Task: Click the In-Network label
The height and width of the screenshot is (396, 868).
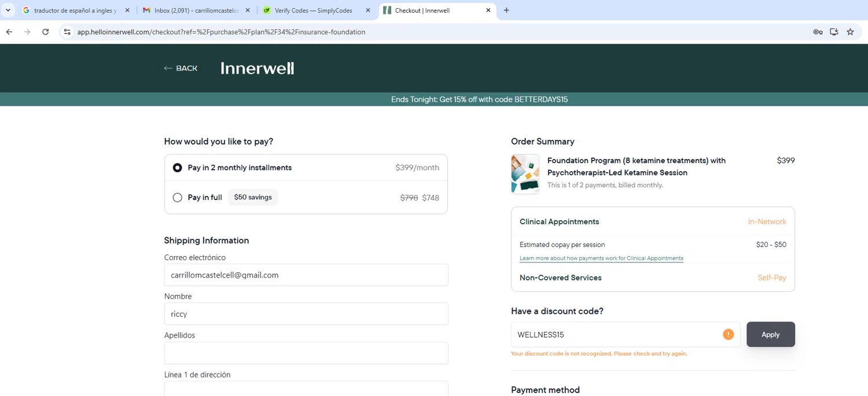Action: coord(767,222)
